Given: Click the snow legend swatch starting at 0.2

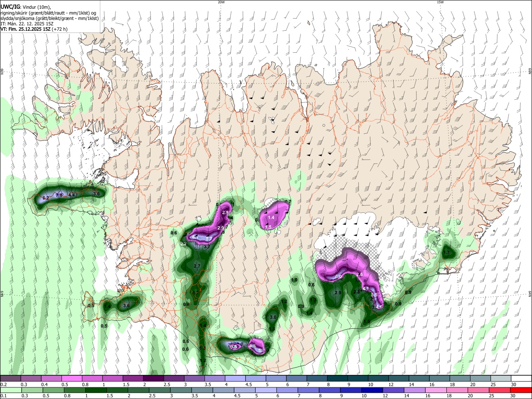Looking at the screenshot, I should click(10, 379).
